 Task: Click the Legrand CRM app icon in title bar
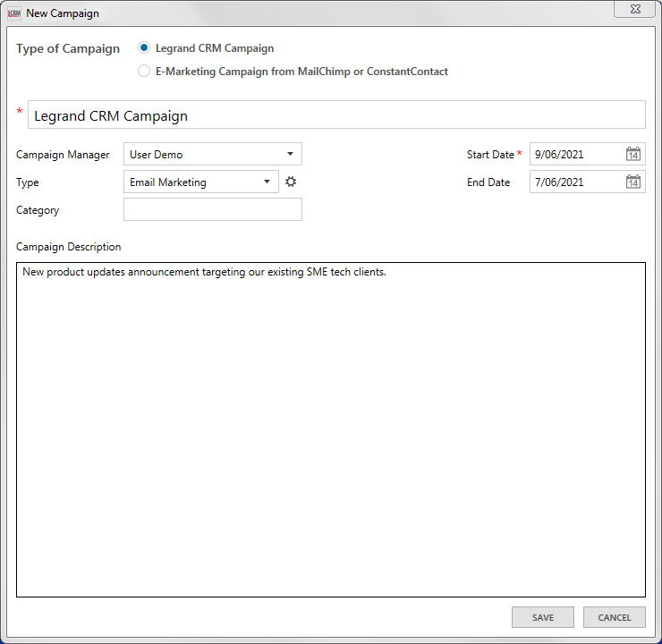tap(14, 13)
